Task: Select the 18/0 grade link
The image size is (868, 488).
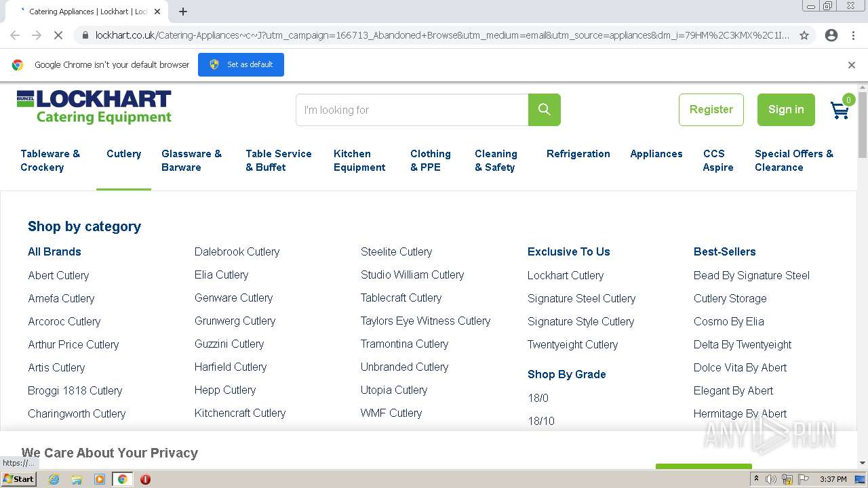Action: click(x=538, y=398)
